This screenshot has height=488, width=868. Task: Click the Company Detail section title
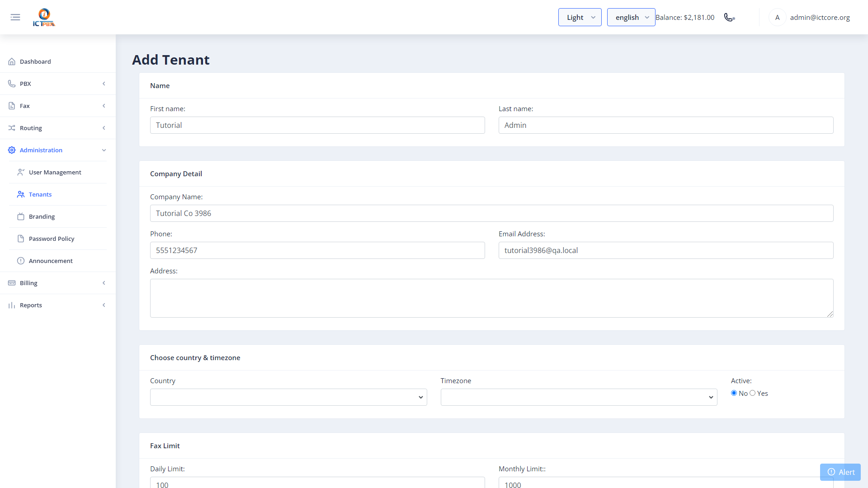coord(176,174)
